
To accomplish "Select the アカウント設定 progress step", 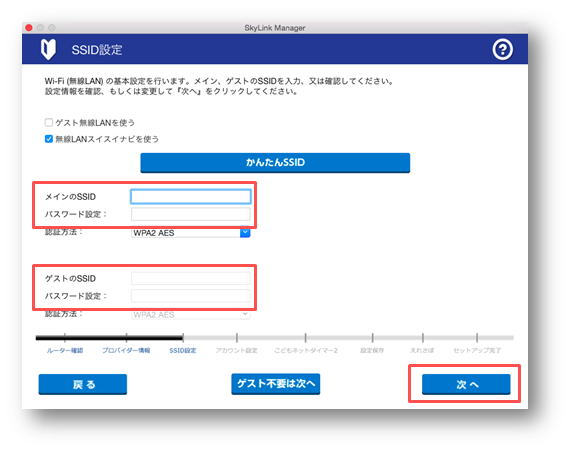I will click(x=237, y=350).
